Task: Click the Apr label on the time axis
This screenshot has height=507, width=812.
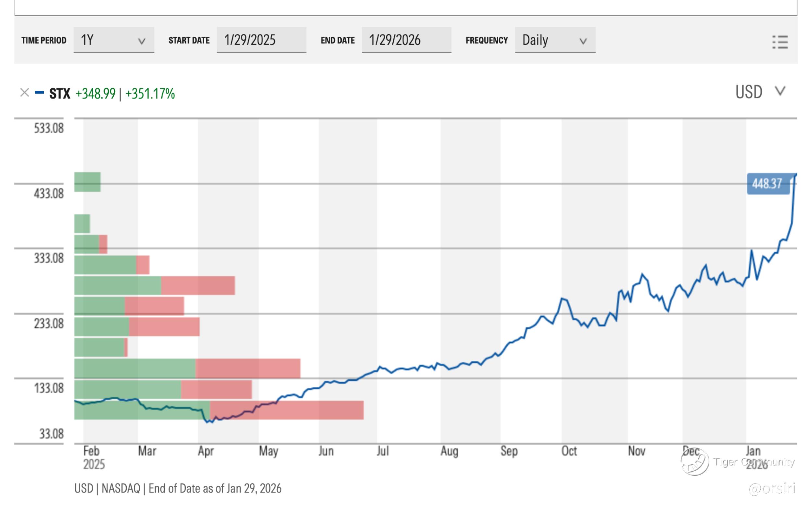Action: [x=205, y=451]
